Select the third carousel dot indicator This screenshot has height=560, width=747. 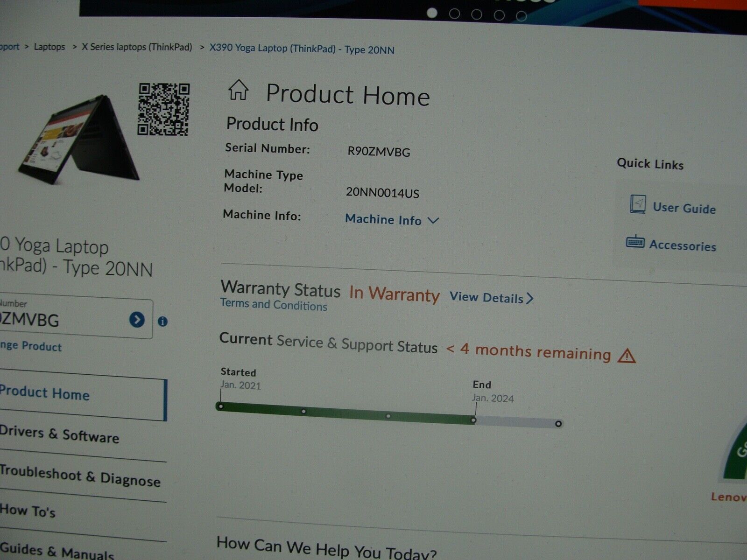(x=477, y=14)
